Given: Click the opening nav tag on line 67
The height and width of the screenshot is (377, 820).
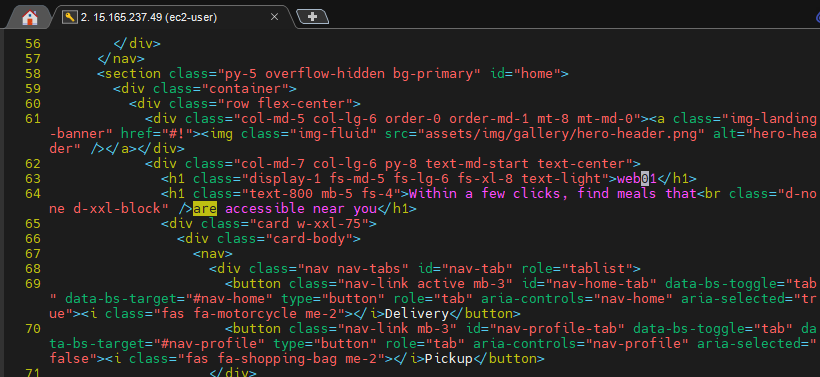Looking at the screenshot, I should pyautogui.click(x=213, y=254).
